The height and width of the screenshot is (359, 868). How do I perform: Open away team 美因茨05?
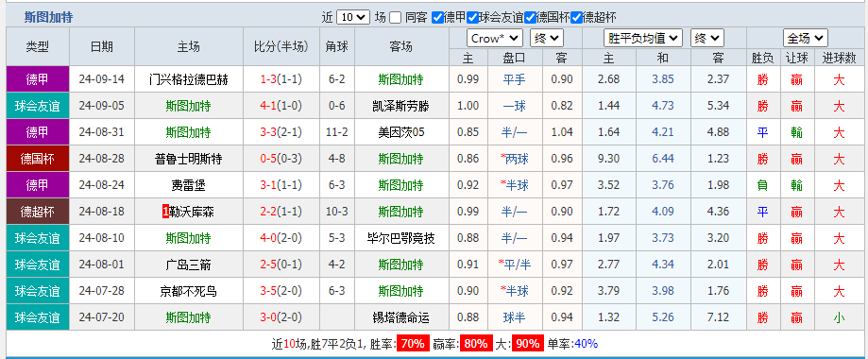(x=400, y=132)
